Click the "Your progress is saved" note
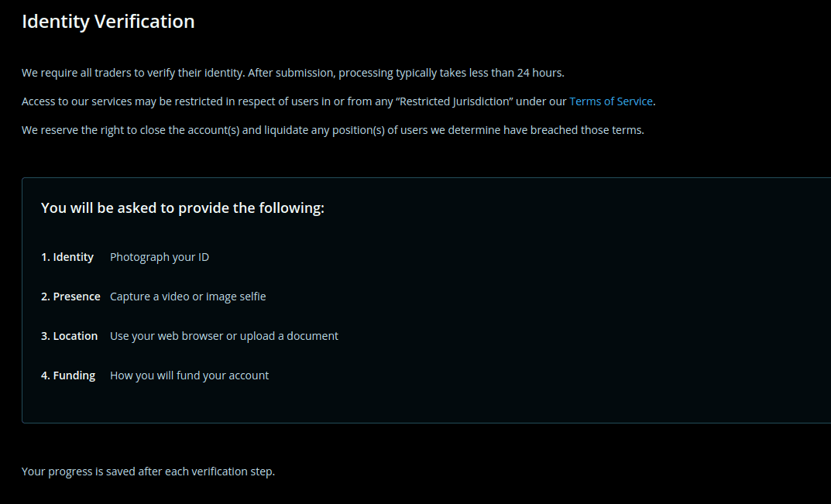This screenshot has height=504, width=831. point(148,471)
